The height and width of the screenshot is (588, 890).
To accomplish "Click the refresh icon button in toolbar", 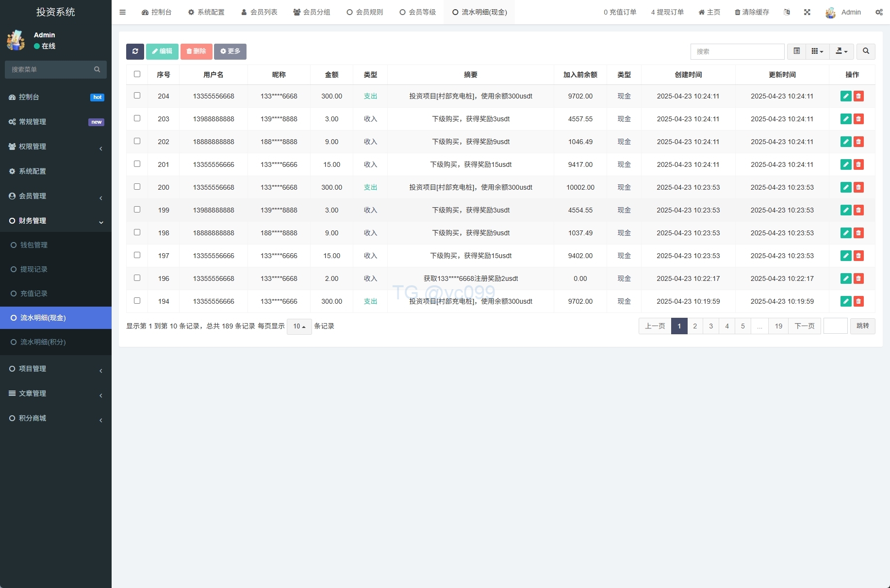I will pos(135,51).
